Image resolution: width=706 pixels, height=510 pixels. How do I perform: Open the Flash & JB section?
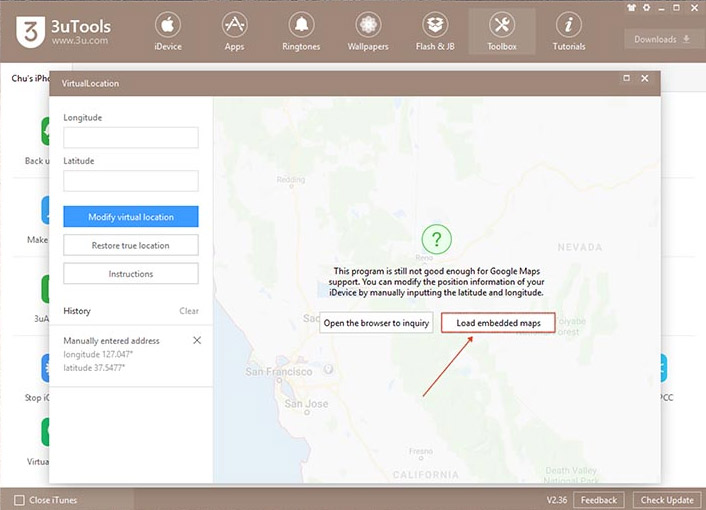435,32
